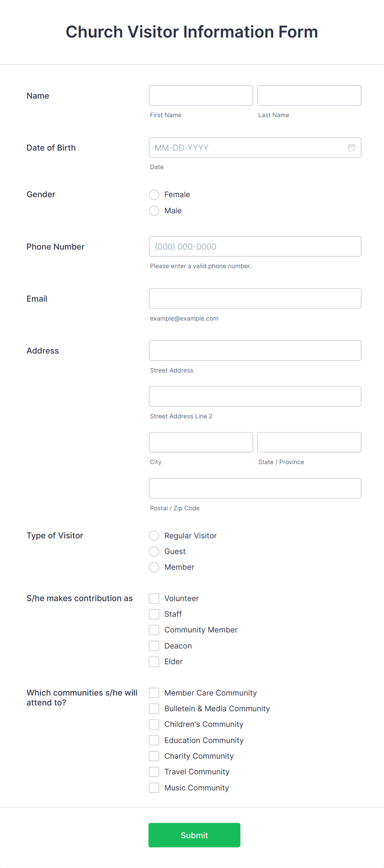The width and height of the screenshot is (384, 868).
Task: Select Member Care Community checkbox
Action: coord(154,693)
